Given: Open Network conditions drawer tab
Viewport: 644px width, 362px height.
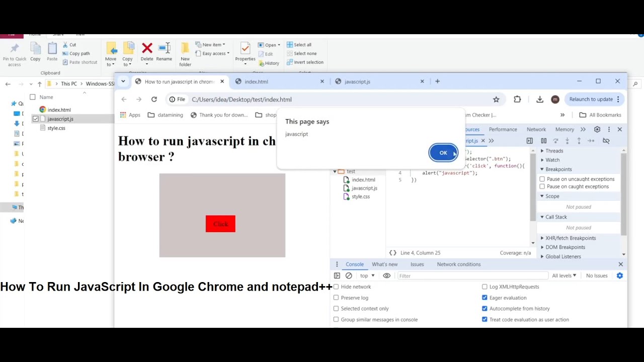Looking at the screenshot, I should tap(459, 264).
